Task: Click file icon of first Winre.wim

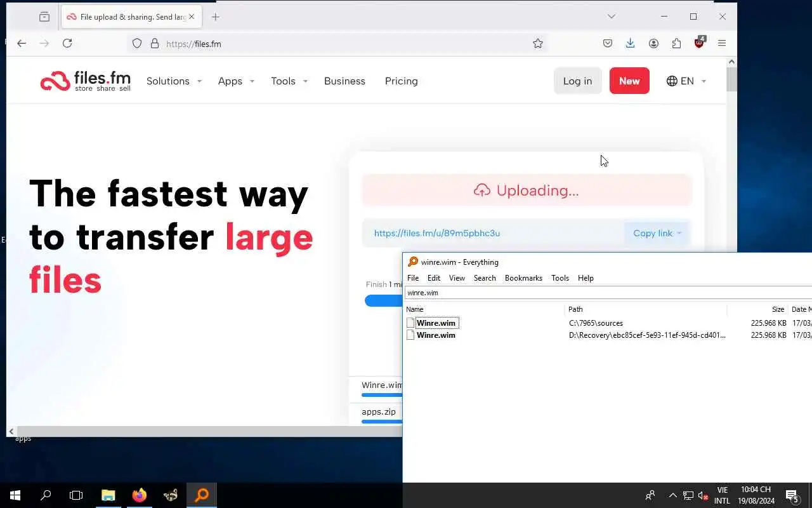Action: pyautogui.click(x=410, y=323)
